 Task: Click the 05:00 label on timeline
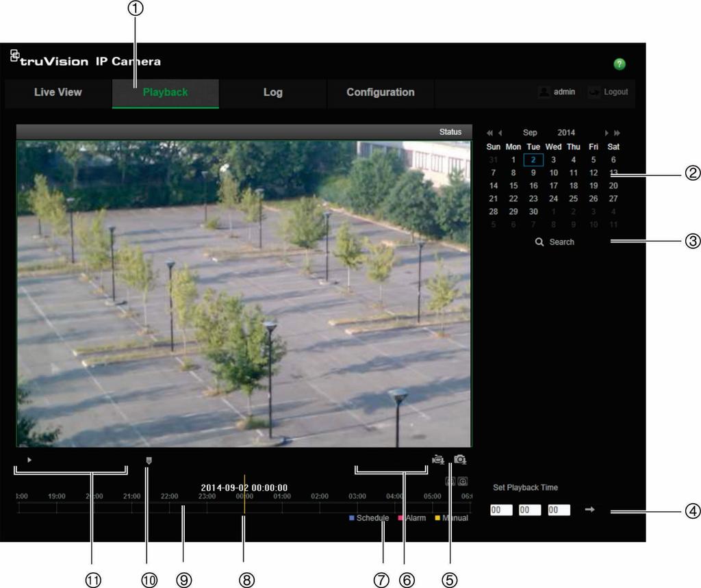pyautogui.click(x=433, y=496)
